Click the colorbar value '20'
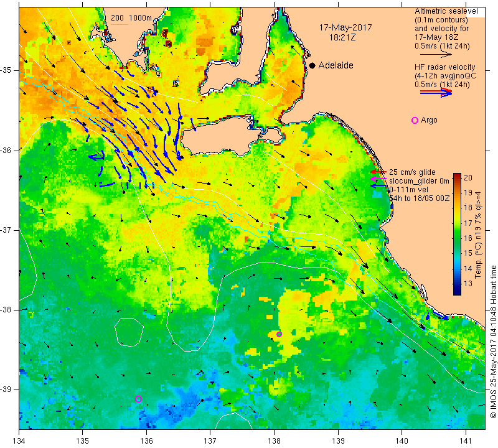Viewport: 498px width, 448px height. click(x=468, y=177)
